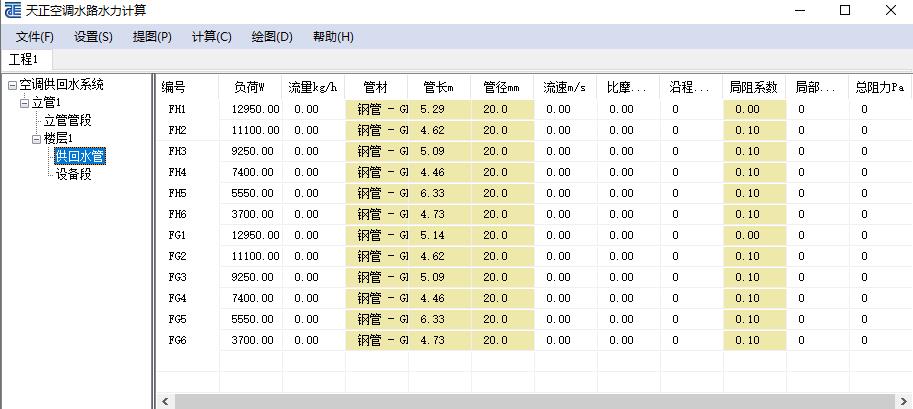Select 设备段 in the tree
Image resolution: width=913 pixels, height=409 pixels.
73,173
